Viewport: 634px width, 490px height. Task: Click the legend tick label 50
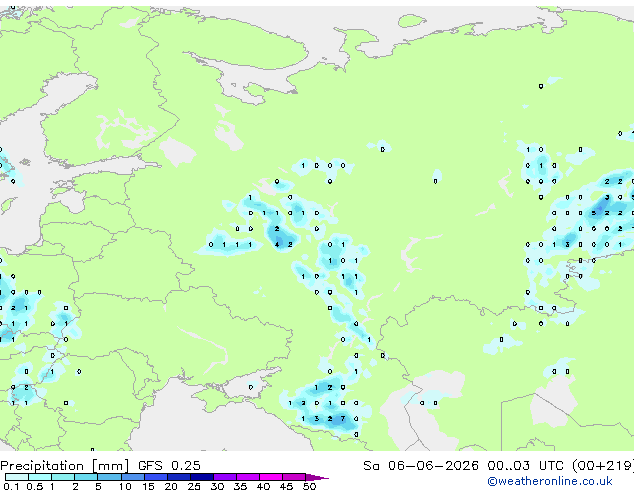pyautogui.click(x=309, y=486)
